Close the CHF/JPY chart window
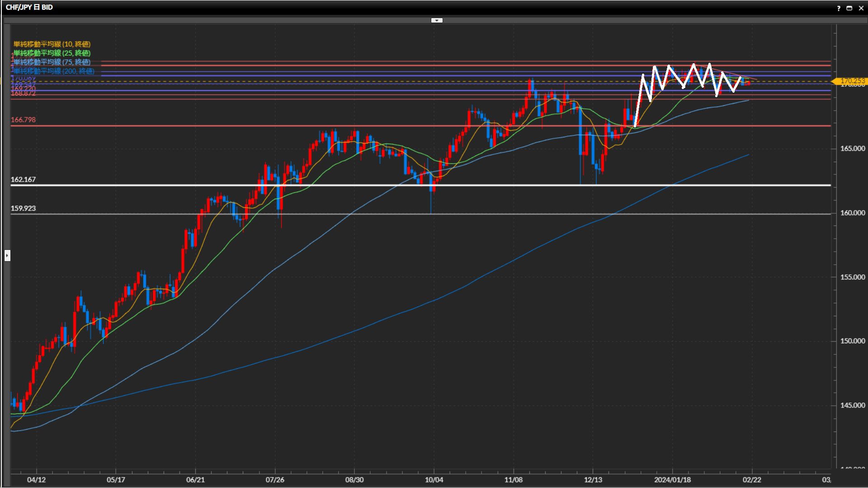The width and height of the screenshot is (868, 488). point(861,8)
